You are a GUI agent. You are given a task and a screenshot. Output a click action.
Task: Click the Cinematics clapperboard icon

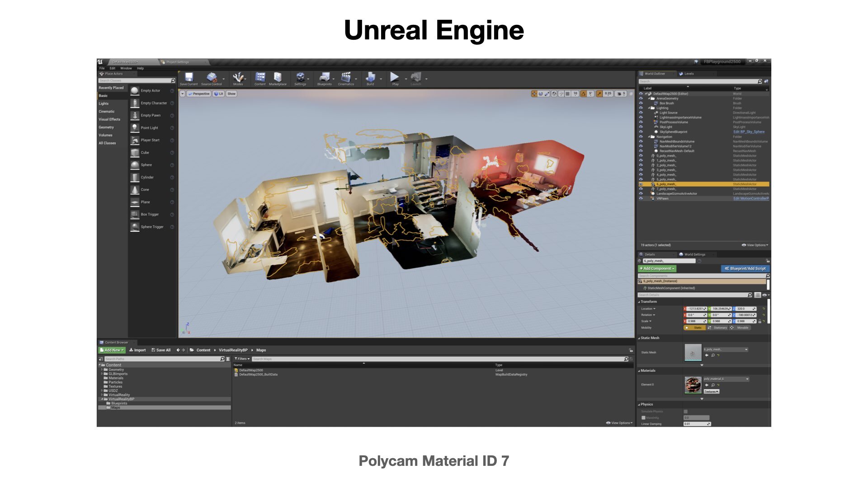[x=346, y=77]
